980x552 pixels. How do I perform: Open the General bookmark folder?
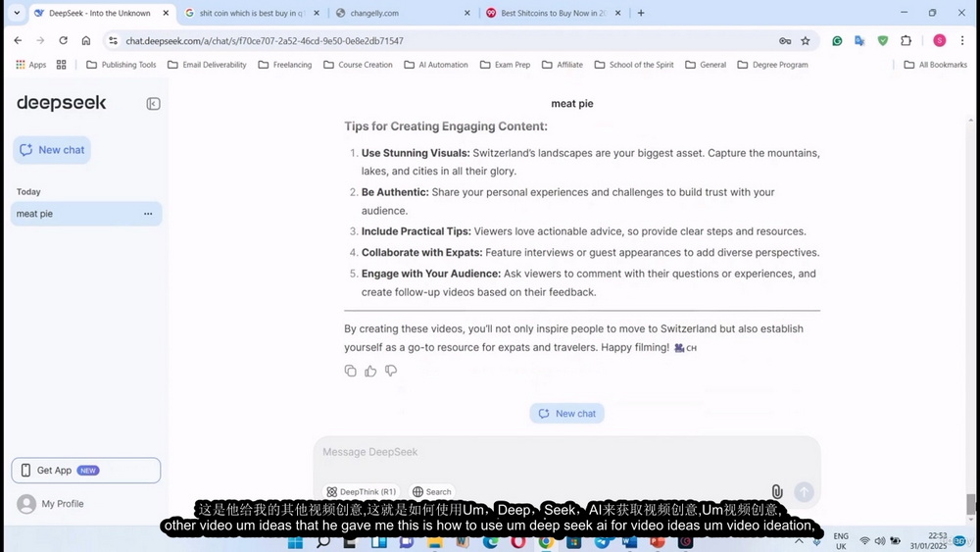click(706, 65)
